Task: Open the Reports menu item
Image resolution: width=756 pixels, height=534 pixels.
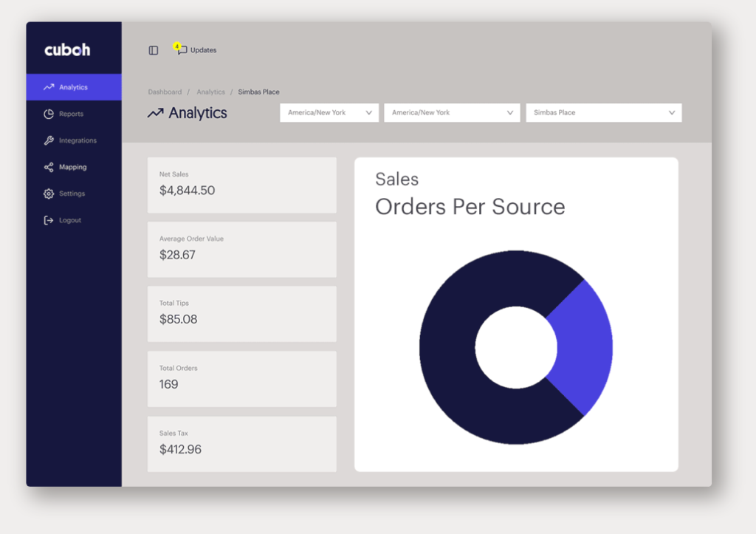Action: tap(71, 114)
